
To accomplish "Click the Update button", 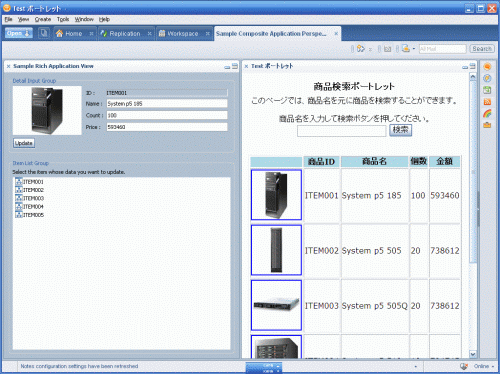I will (x=24, y=143).
